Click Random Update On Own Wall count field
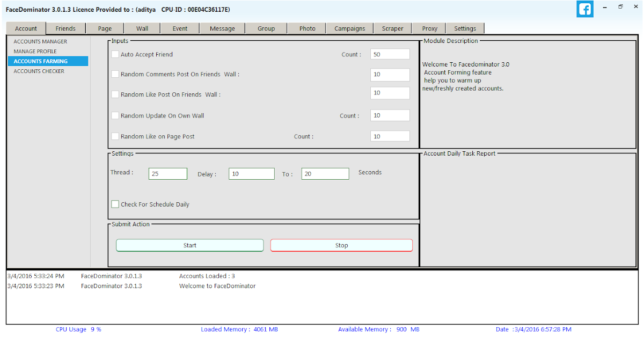644x338 pixels. pos(390,115)
